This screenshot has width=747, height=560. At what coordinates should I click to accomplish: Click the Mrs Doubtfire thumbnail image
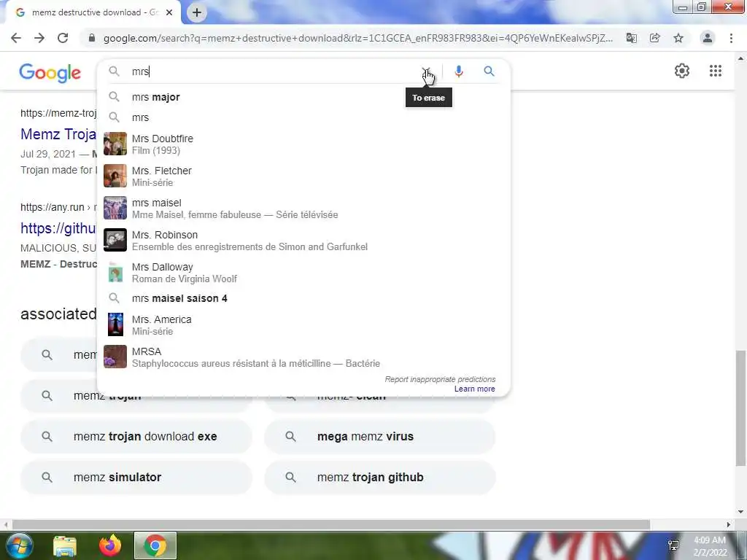[x=115, y=144]
